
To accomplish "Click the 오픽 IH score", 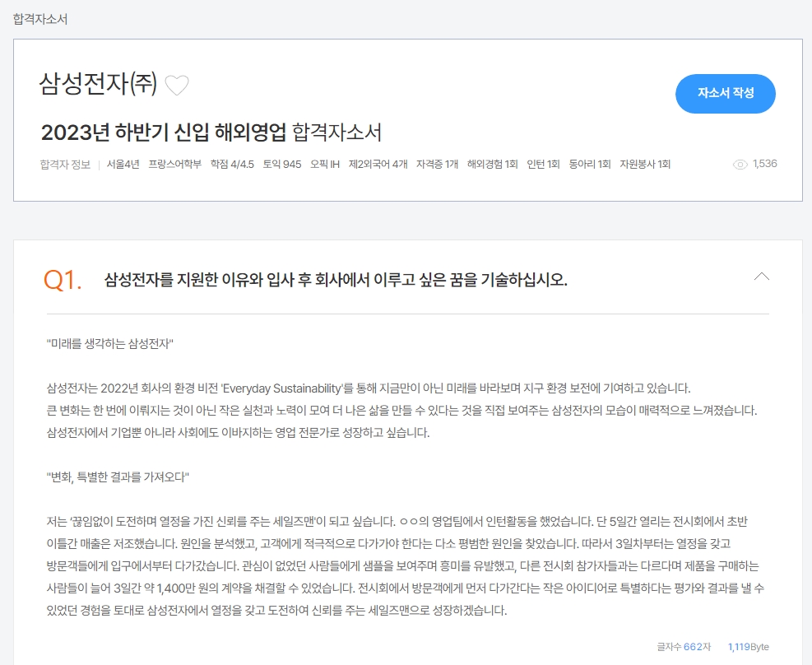I will point(325,164).
